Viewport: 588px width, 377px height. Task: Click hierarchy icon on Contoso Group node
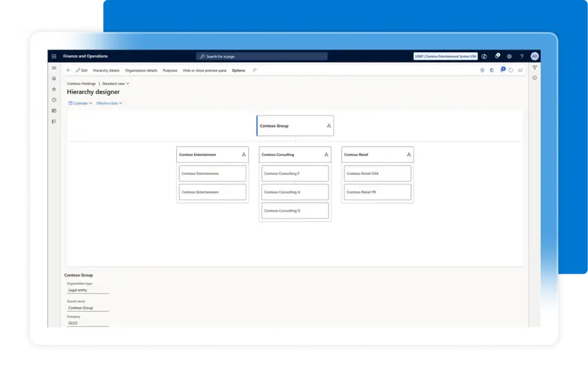[329, 126]
